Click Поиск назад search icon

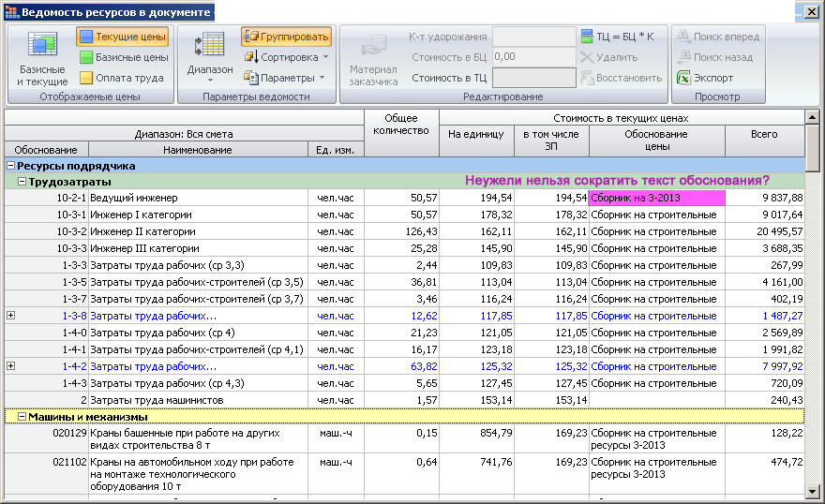pos(683,57)
